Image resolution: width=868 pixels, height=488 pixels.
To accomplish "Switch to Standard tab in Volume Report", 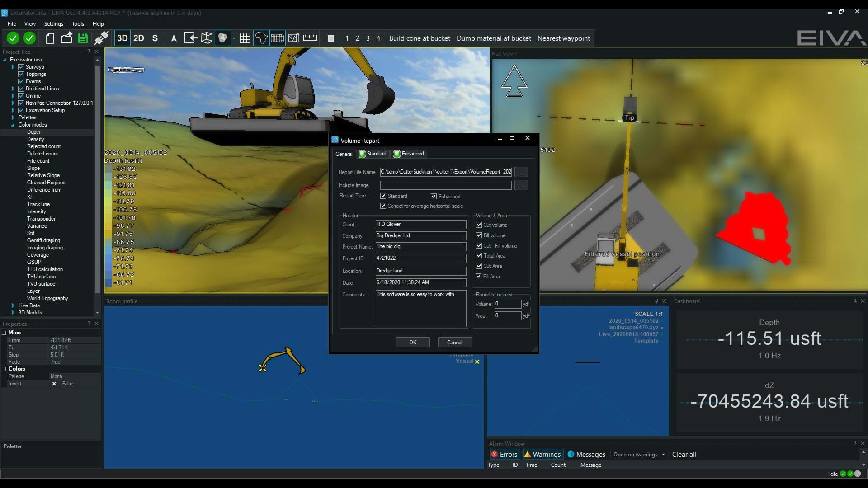I will click(x=373, y=154).
